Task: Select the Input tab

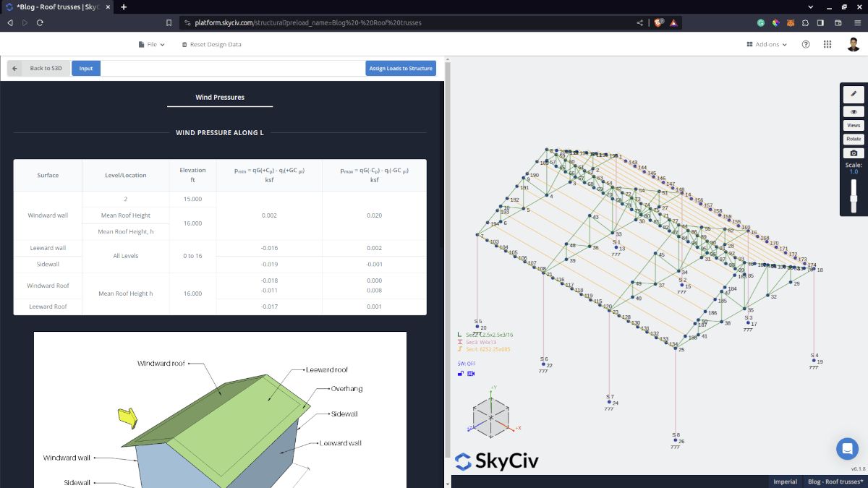Action: (x=86, y=69)
